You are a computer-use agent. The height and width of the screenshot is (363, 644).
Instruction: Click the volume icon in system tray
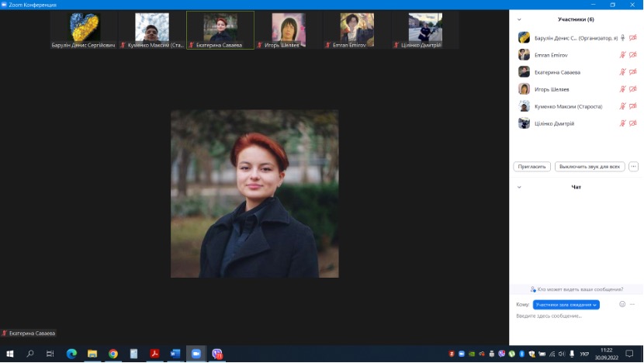[562, 354]
